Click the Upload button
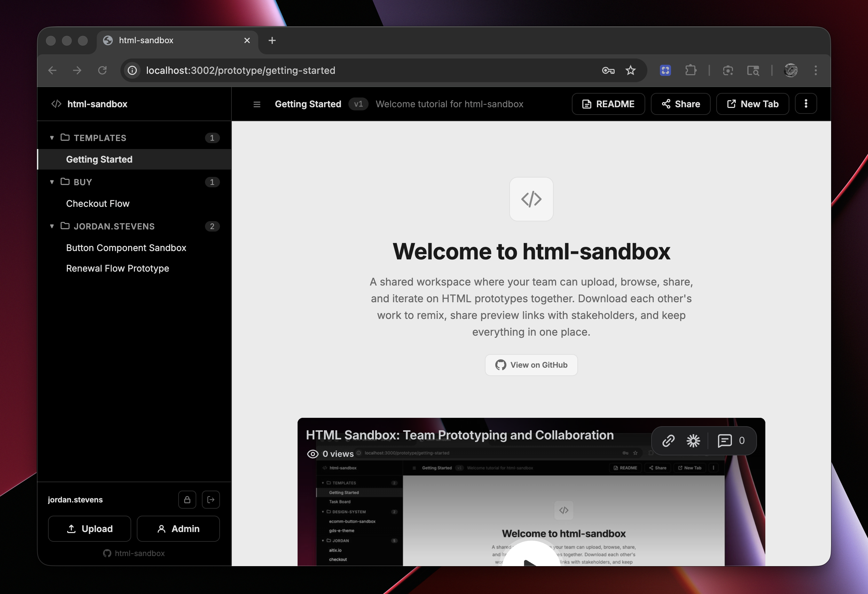 (90, 529)
